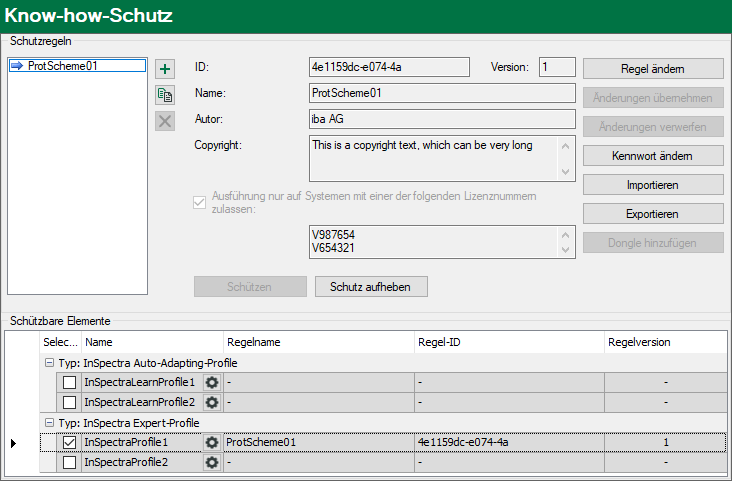Open gear settings for InSpectraLearnProfile2
Image resolution: width=732 pixels, height=481 pixels.
point(212,402)
